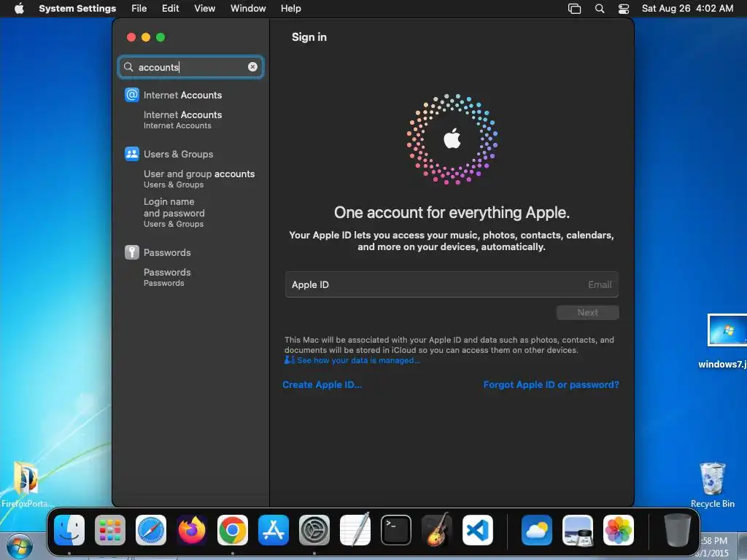The width and height of the screenshot is (747, 560).
Task: Open Recycle Bin on the desktop
Action: (712, 485)
